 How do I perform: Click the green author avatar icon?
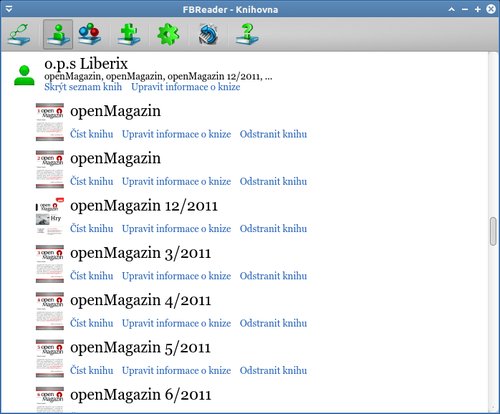24,75
